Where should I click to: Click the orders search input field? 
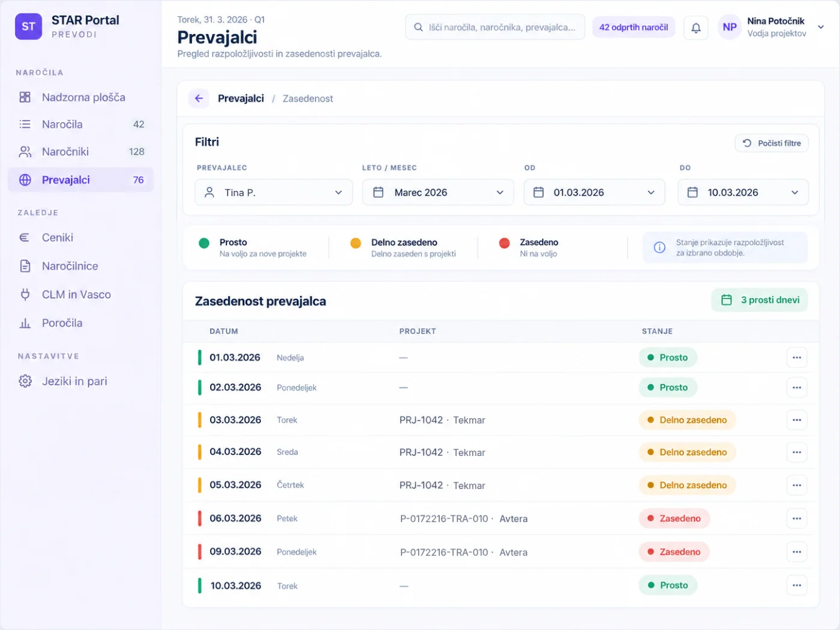pos(495,28)
